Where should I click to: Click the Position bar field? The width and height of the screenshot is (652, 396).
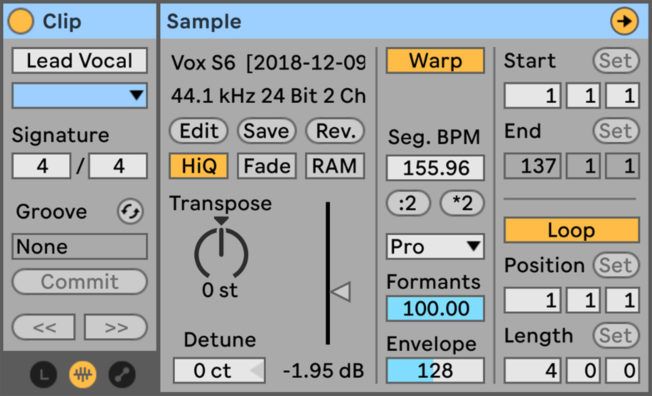pyautogui.click(x=533, y=300)
